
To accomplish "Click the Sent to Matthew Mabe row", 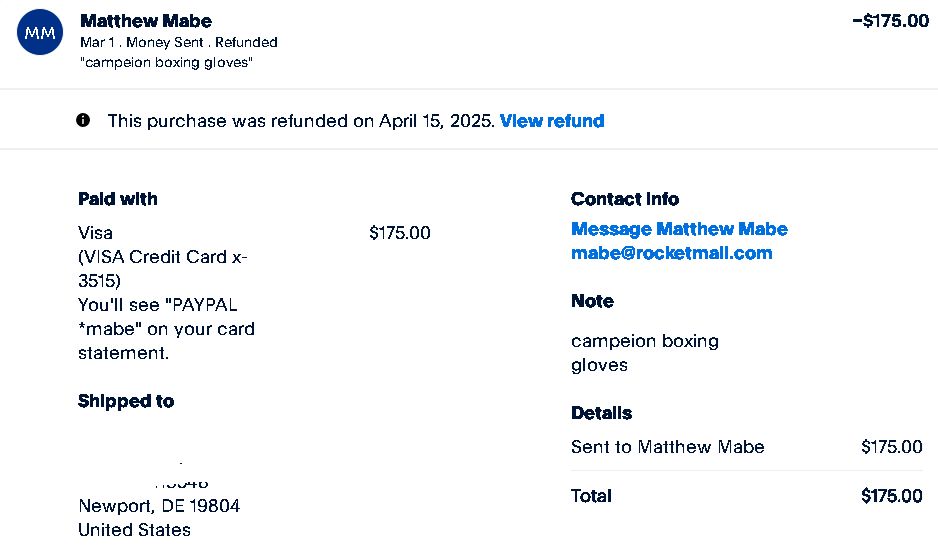I will (x=667, y=447).
